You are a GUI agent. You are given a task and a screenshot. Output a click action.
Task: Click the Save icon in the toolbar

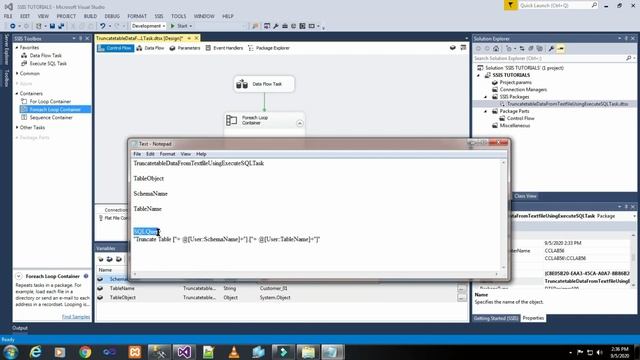(x=52, y=26)
